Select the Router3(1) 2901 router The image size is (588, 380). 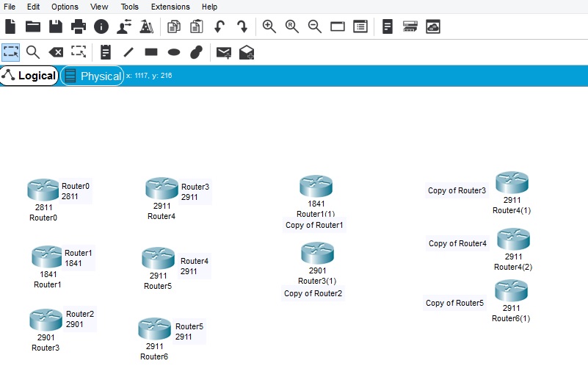[x=317, y=254]
